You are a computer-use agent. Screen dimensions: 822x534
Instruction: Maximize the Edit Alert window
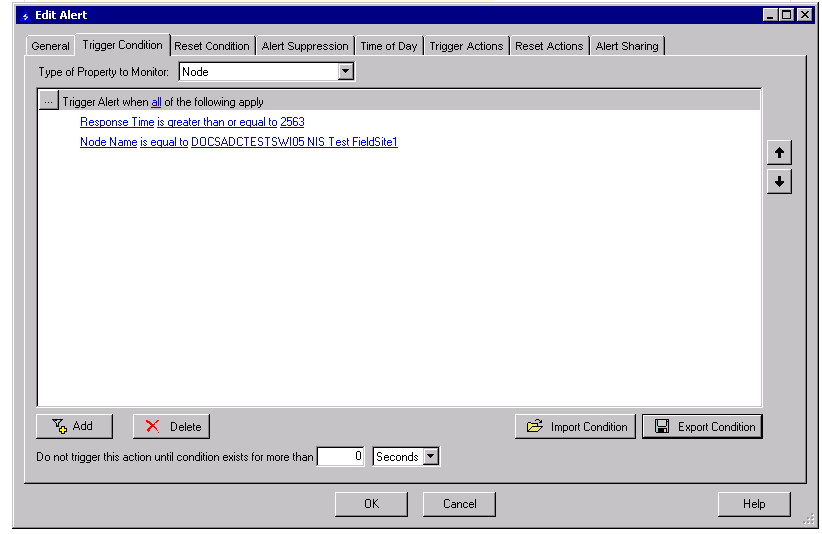(787, 15)
